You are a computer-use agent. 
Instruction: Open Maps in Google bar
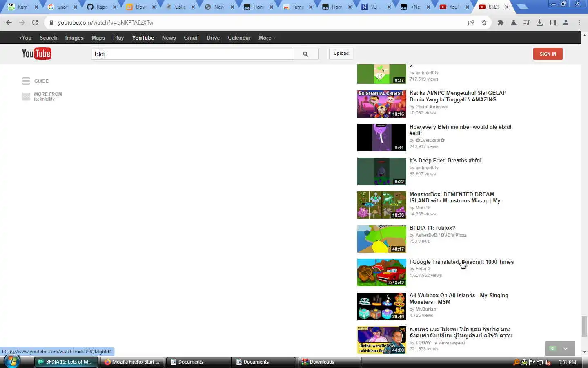pyautogui.click(x=98, y=38)
